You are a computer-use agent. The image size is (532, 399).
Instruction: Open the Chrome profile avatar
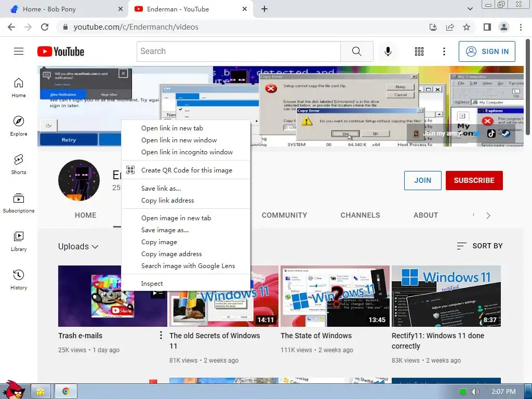click(504, 27)
